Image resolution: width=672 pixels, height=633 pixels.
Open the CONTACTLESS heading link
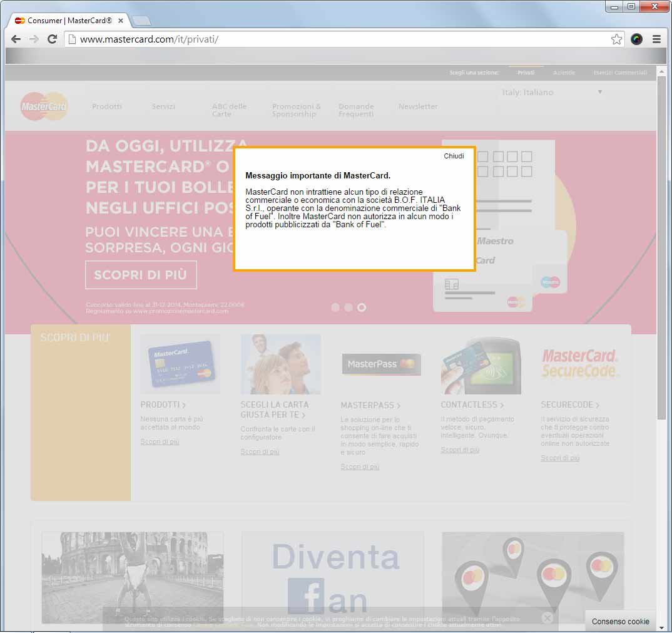coord(472,405)
